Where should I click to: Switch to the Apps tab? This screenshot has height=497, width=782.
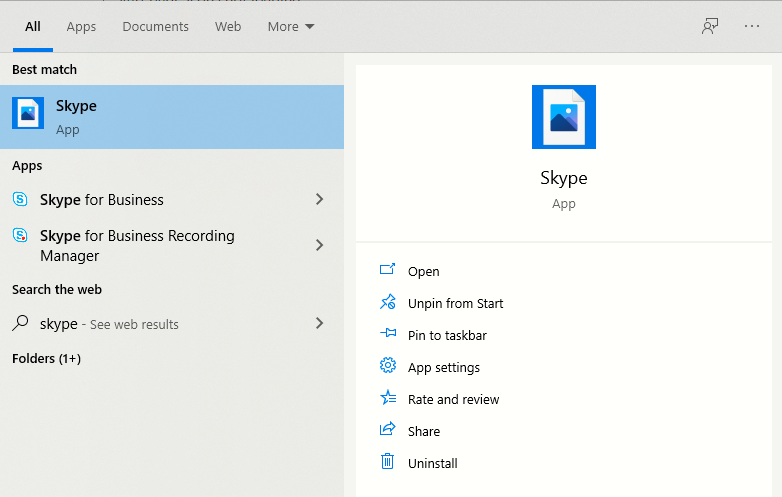coord(81,26)
